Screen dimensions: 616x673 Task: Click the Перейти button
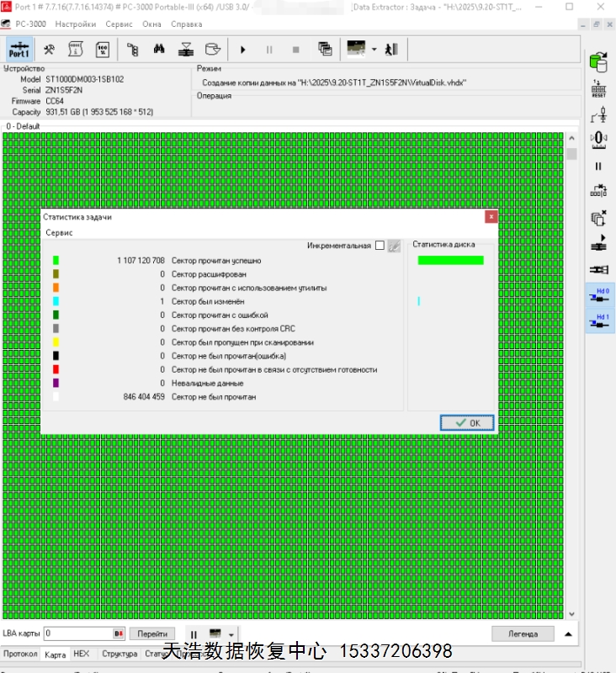pos(152,633)
